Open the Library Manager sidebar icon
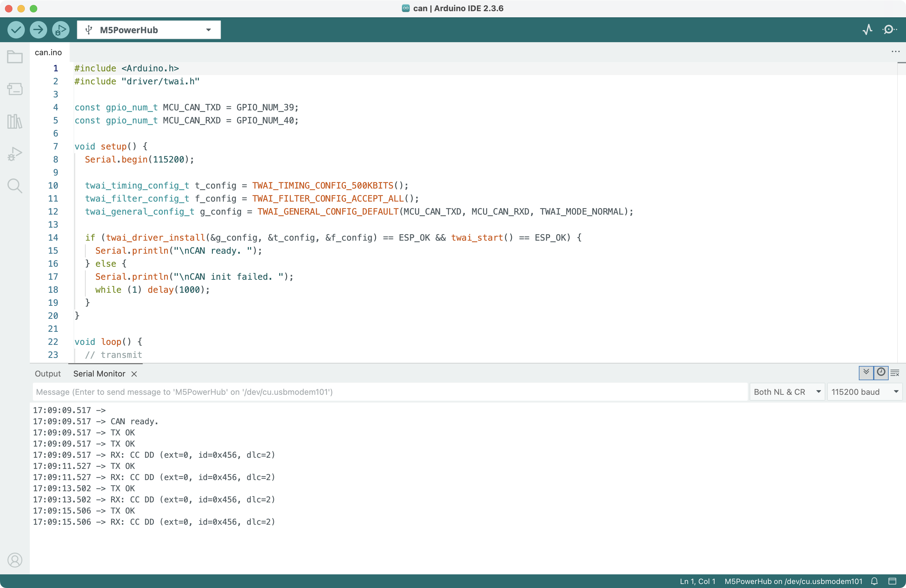Image resolution: width=906 pixels, height=588 pixels. click(x=15, y=121)
